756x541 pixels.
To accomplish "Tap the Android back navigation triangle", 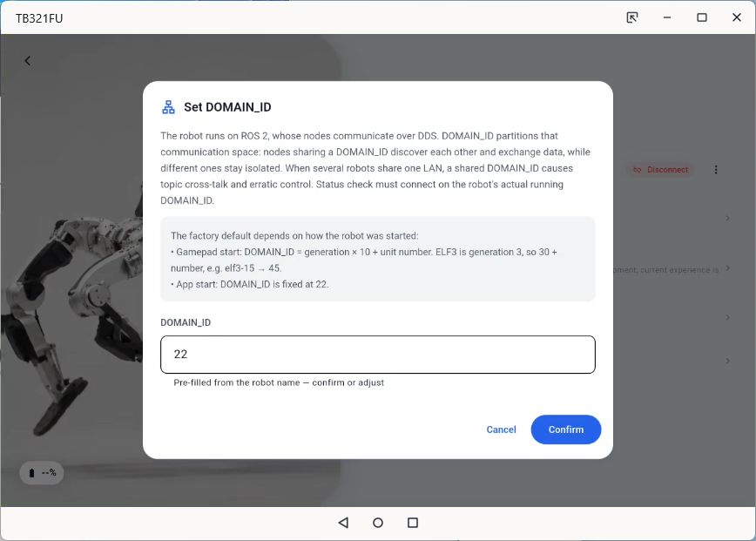I will click(x=343, y=523).
